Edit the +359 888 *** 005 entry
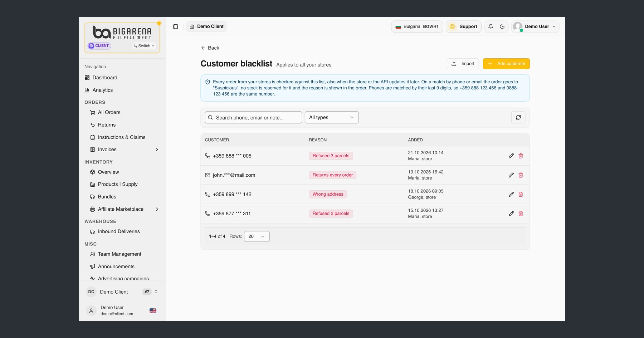Image resolution: width=644 pixels, height=338 pixels. [x=511, y=156]
